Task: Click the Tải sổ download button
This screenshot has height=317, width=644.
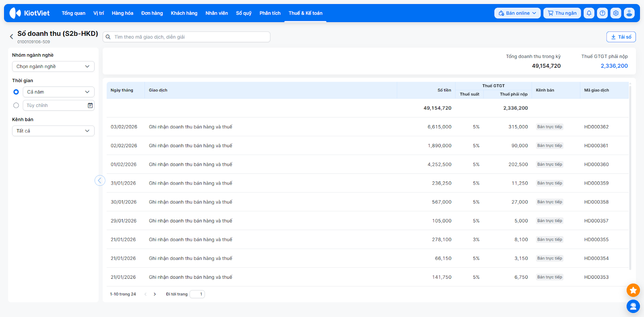Action: pos(621,37)
